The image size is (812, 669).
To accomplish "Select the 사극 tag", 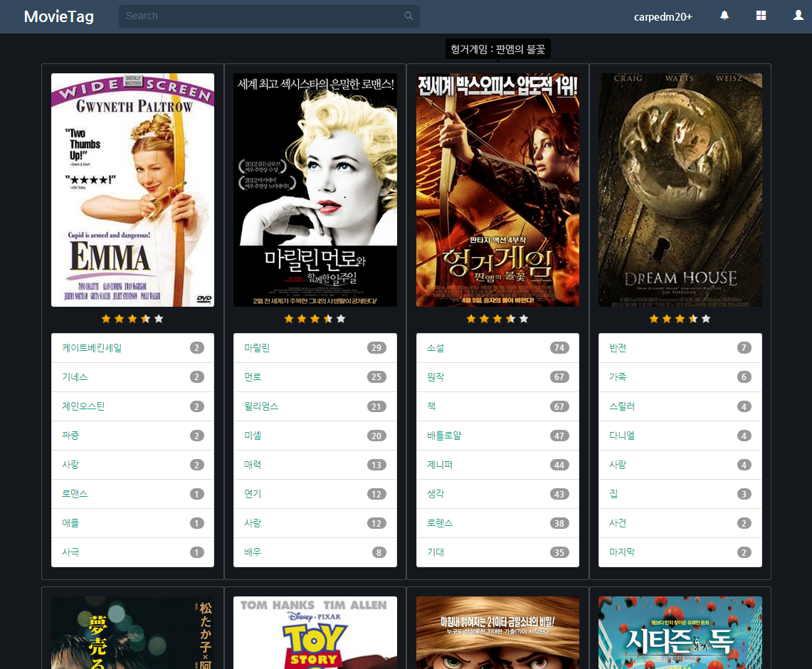I will coord(132,552).
